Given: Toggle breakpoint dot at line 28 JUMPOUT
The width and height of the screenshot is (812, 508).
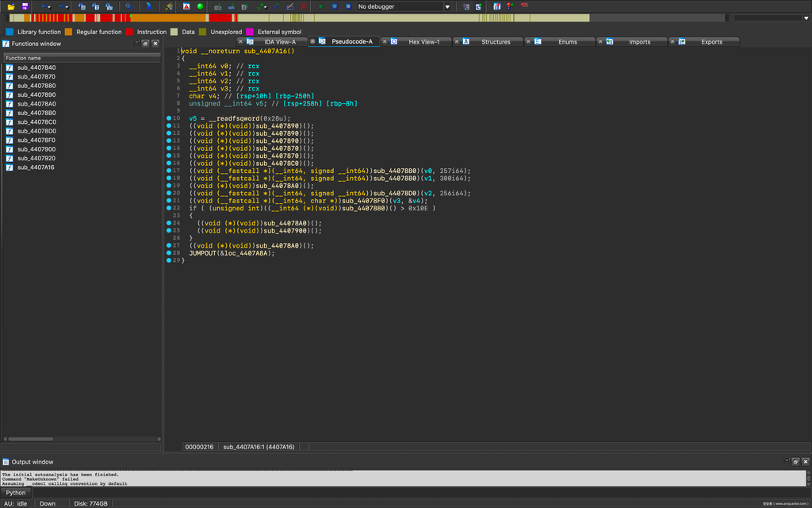Looking at the screenshot, I should point(169,253).
